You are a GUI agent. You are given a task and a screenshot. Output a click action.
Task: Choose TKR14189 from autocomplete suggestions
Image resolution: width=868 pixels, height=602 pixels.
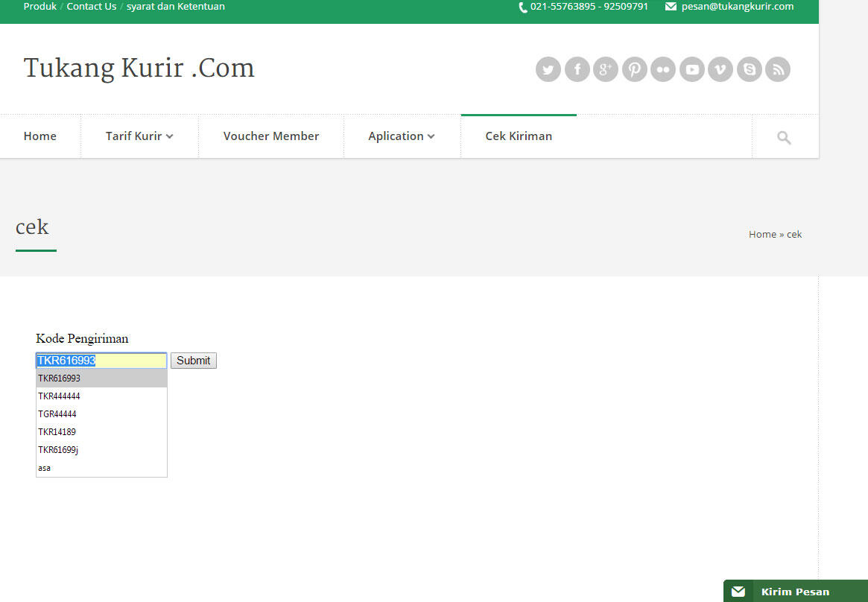click(x=101, y=432)
